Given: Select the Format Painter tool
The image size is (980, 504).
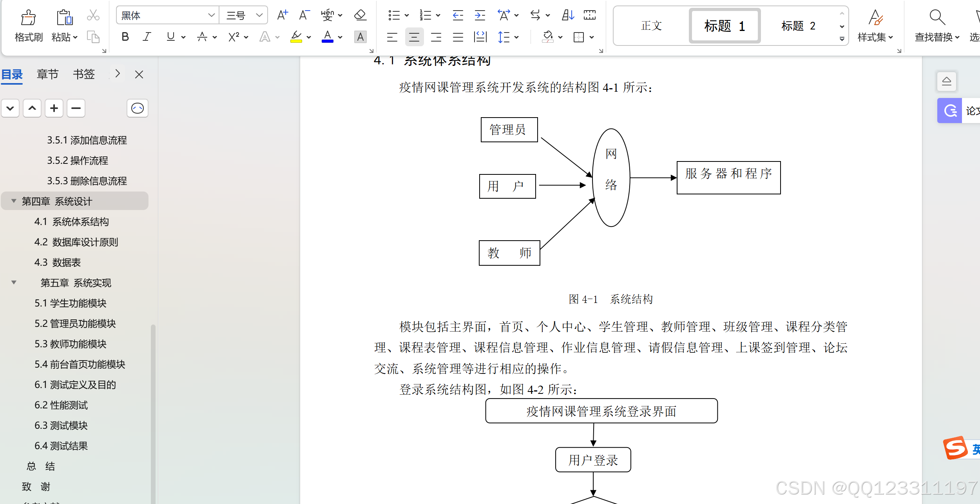Looking at the screenshot, I should (x=27, y=25).
